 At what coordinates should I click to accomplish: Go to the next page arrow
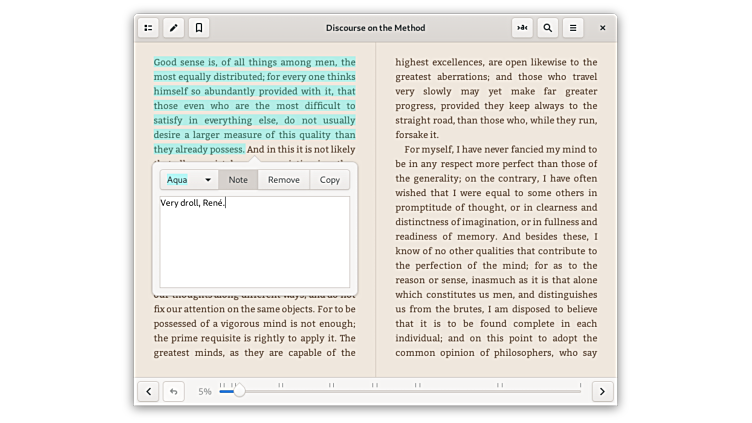point(602,391)
